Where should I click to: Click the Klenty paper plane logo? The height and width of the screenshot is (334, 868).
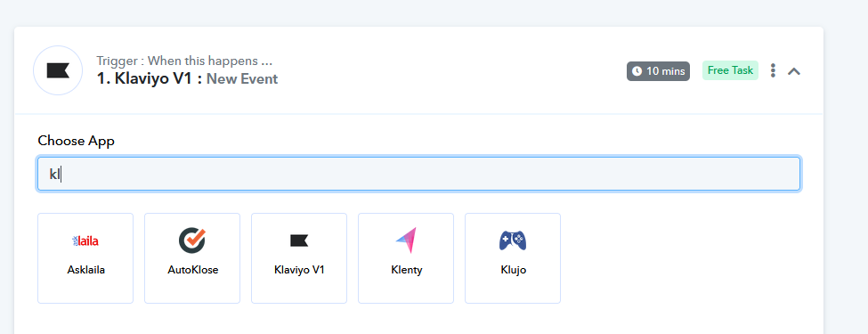point(406,240)
